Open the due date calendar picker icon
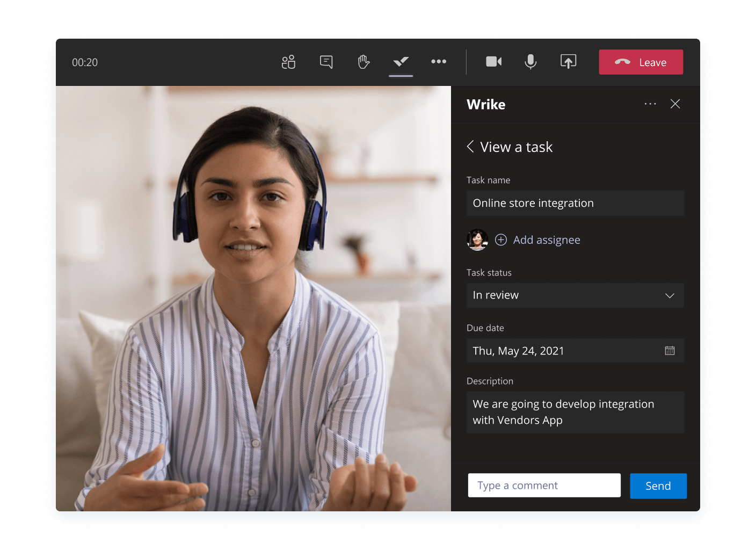756x550 pixels. 670,351
